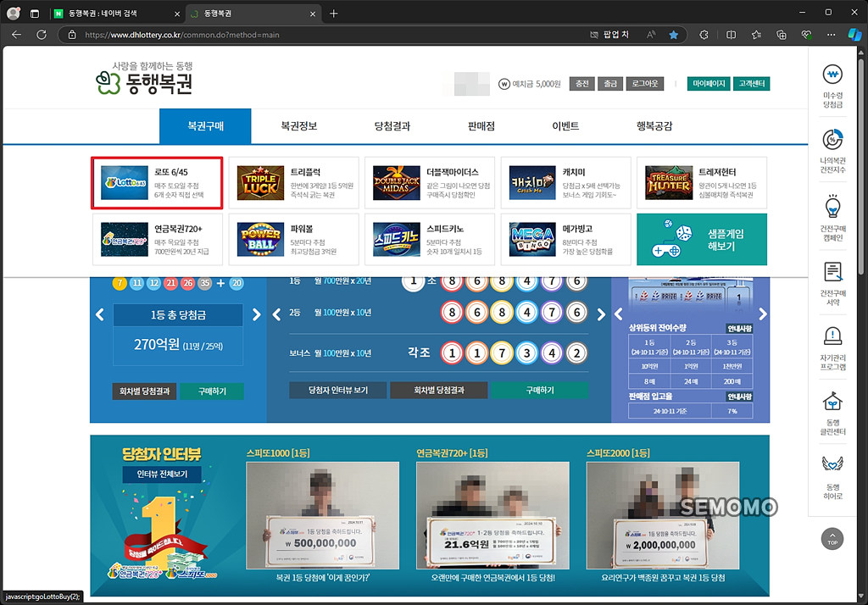Viewport: 868px width, 605px height.
Task: Go back in browser history
Action: tap(17, 35)
